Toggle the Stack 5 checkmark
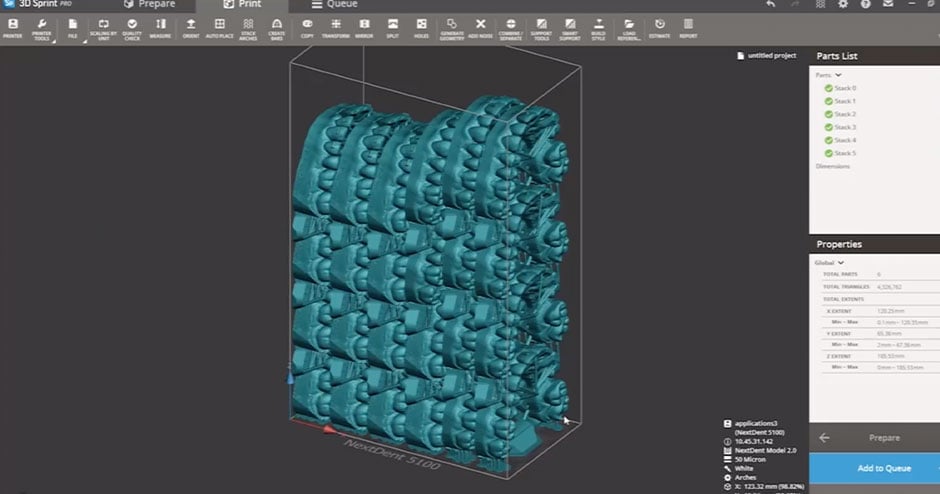Viewport: 940px width, 494px height. coord(829,153)
